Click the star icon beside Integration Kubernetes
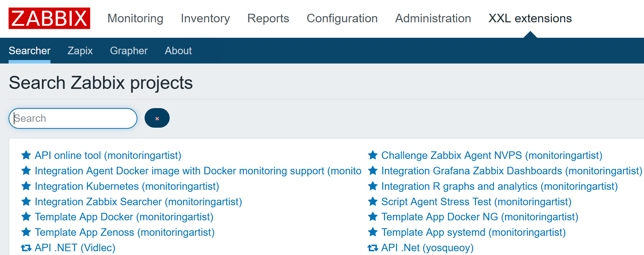The height and width of the screenshot is (255, 644). 26,186
